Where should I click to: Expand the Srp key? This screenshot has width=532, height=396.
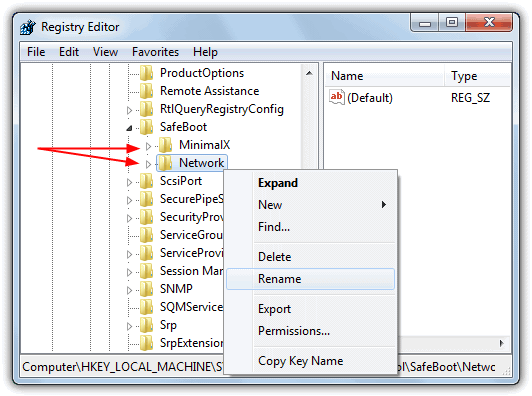tap(129, 326)
